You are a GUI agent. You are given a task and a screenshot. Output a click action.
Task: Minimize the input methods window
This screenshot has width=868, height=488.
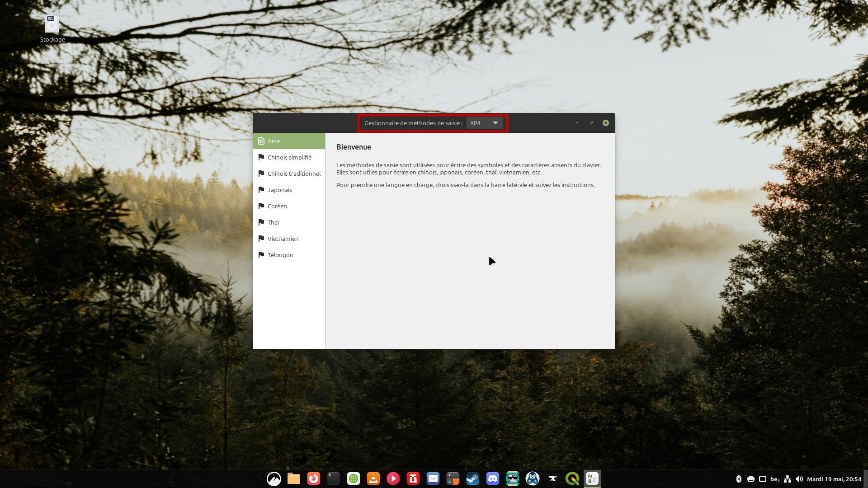click(x=577, y=123)
